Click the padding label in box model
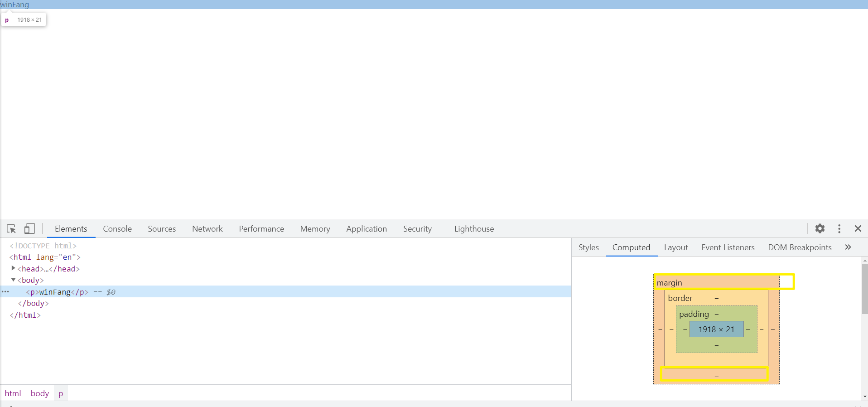 [694, 314]
